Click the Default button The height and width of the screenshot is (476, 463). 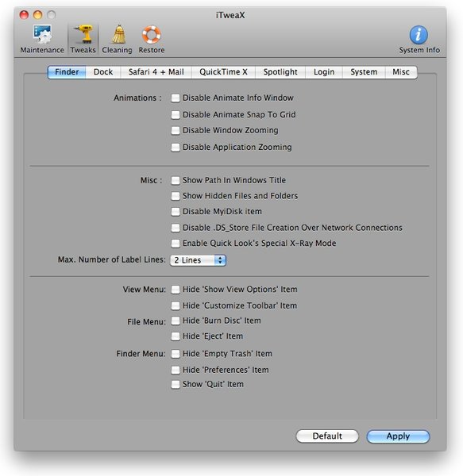click(x=327, y=436)
